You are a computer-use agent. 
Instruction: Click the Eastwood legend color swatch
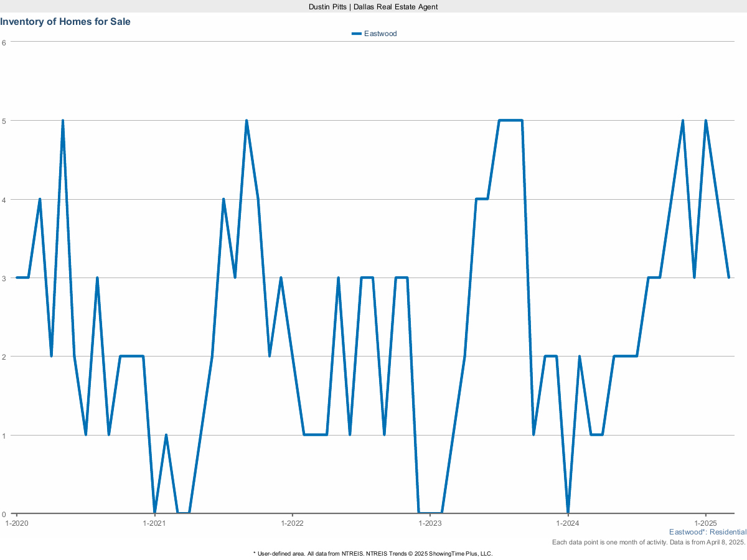[x=356, y=34]
